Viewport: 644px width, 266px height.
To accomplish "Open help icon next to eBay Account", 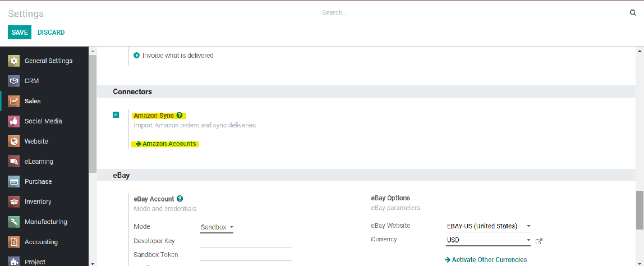I will coord(180,199).
